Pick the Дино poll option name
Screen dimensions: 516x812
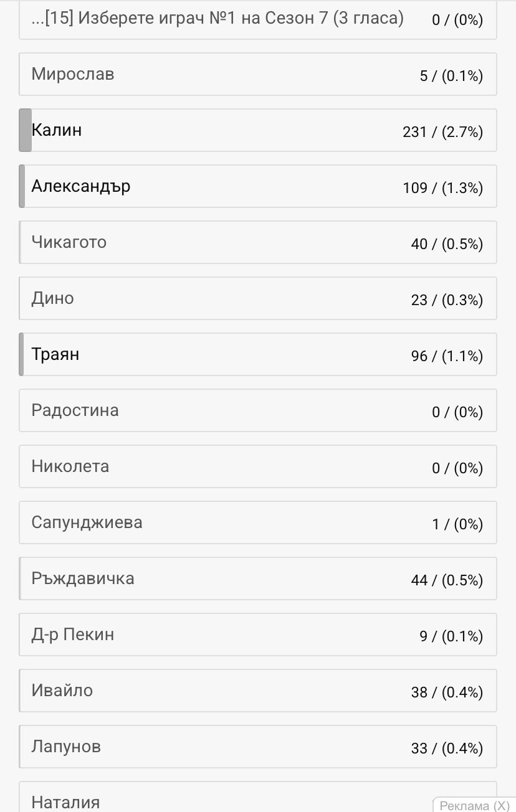click(x=53, y=298)
